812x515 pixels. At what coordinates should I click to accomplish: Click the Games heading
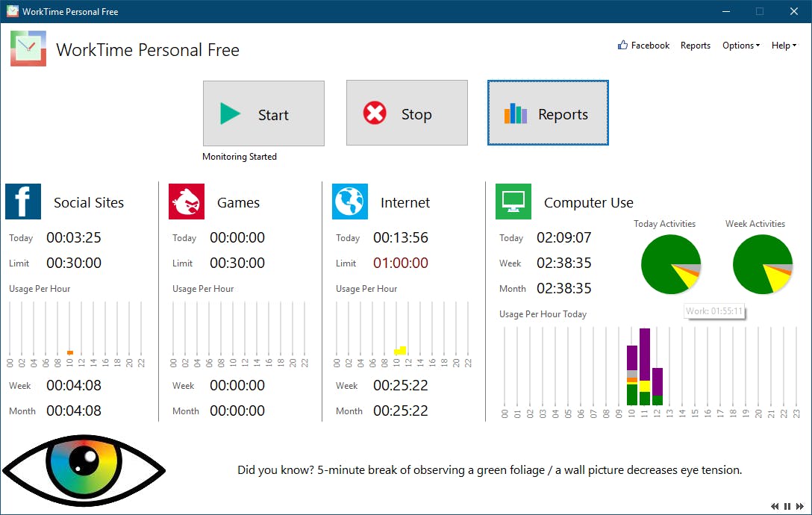[238, 202]
